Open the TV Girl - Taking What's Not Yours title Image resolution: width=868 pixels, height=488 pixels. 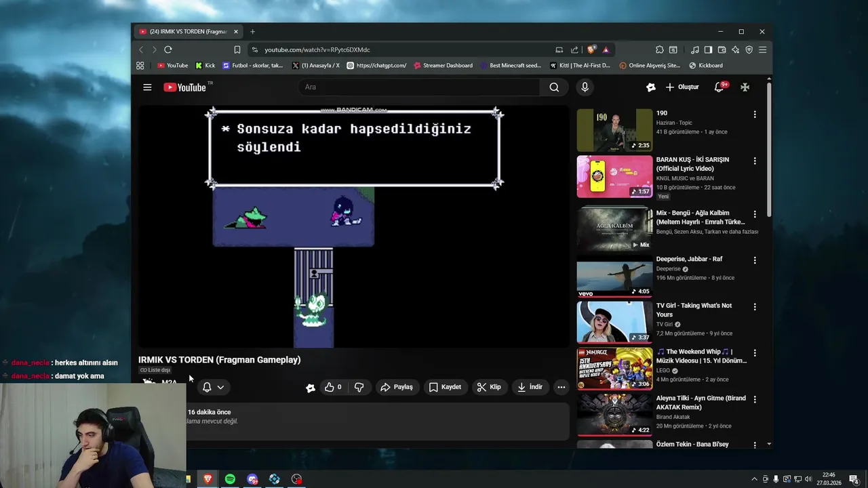(694, 310)
